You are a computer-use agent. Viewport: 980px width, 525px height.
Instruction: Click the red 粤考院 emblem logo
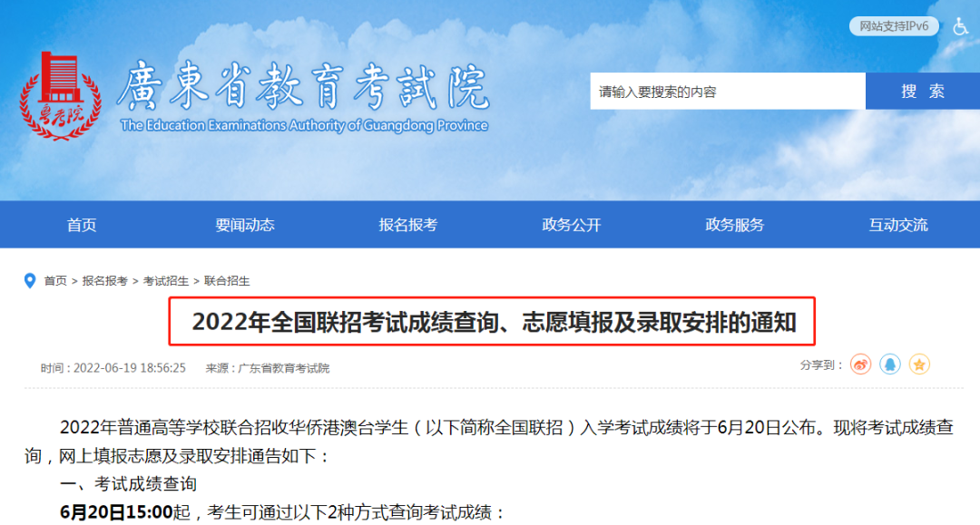(60, 95)
